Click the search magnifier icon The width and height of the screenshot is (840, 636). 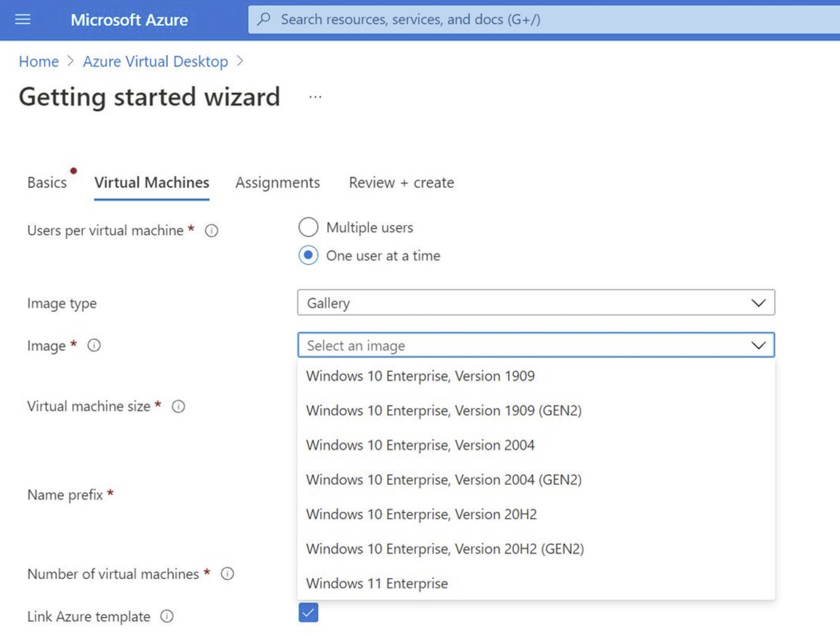[x=264, y=19]
